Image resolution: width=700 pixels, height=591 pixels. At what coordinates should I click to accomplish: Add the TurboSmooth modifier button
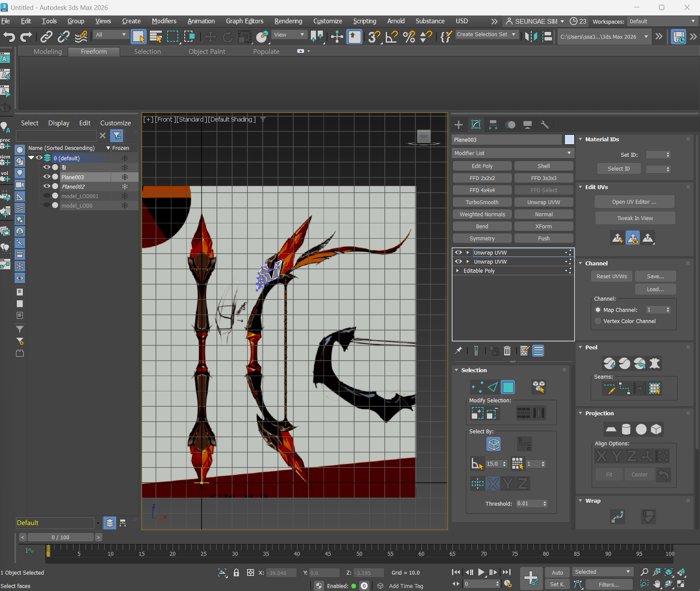point(482,202)
